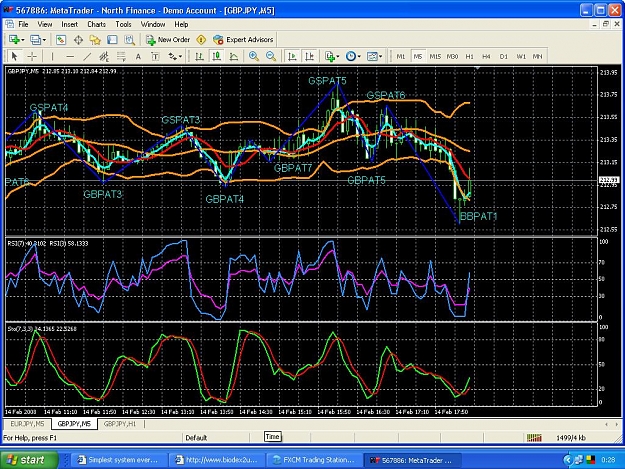Select the Crosshair tool
This screenshot has width=625, height=469.
pyautogui.click(x=32, y=56)
